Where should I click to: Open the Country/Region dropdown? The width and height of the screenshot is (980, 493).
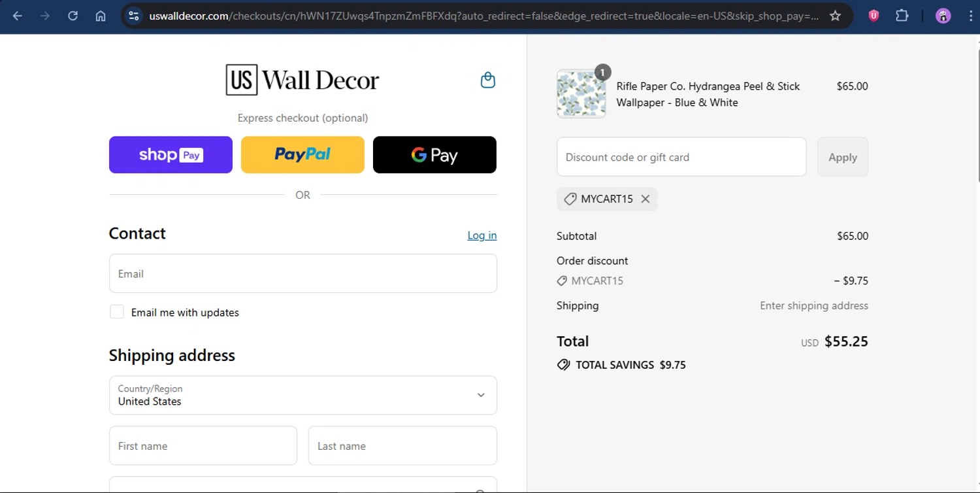303,395
